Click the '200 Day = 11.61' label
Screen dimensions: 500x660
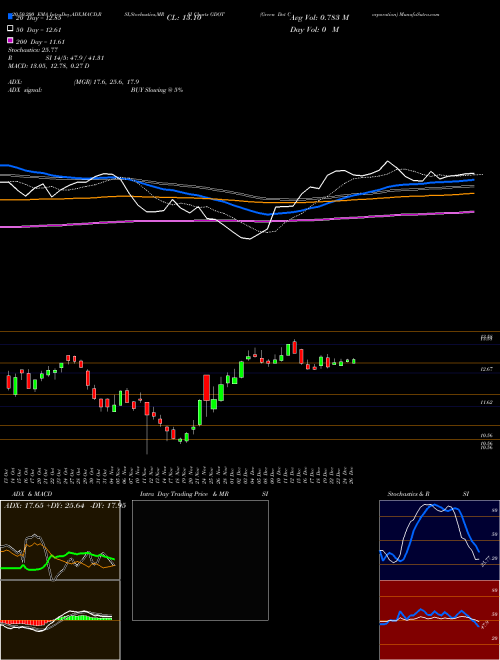[x=40, y=42]
